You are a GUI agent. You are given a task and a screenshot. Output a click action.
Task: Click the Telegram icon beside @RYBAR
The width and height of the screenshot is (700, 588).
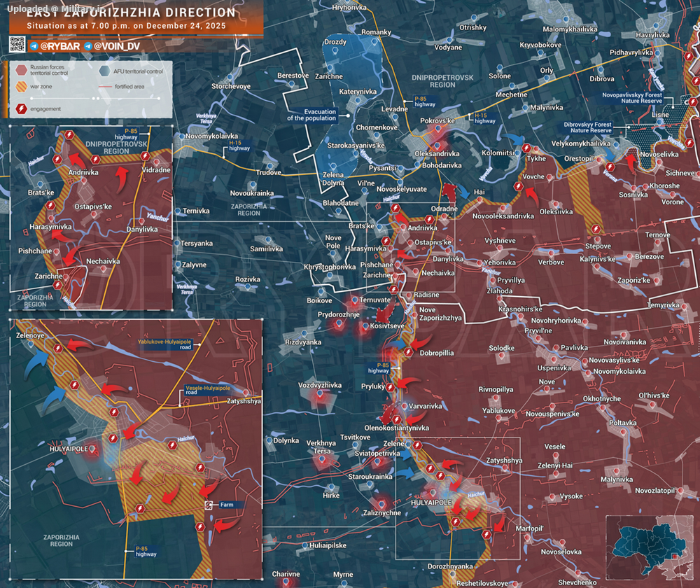pyautogui.click(x=34, y=46)
